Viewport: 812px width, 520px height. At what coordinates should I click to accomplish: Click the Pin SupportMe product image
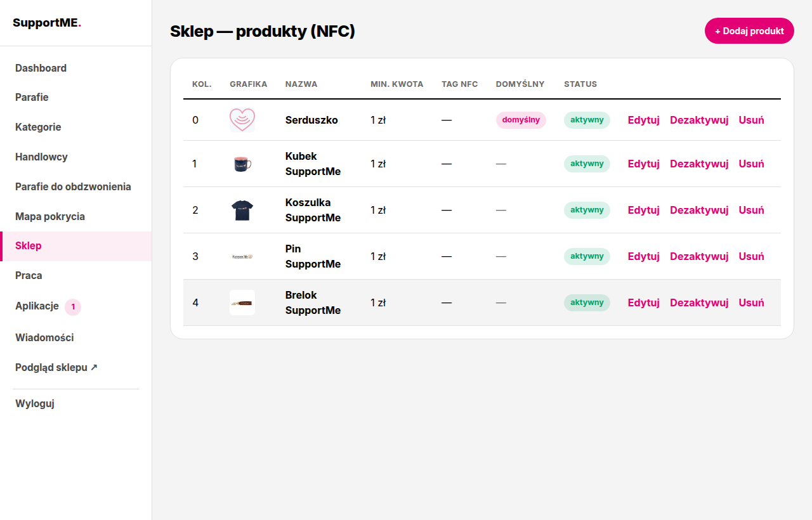pos(242,256)
